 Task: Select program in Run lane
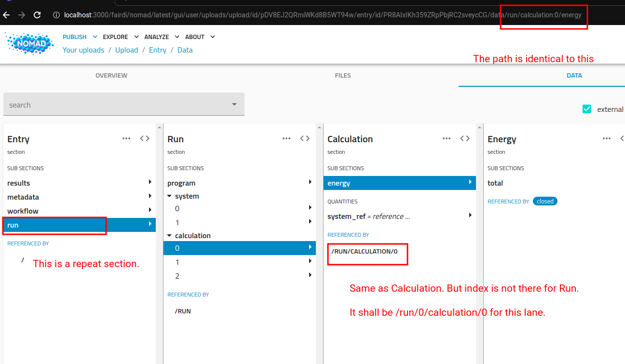click(240, 183)
